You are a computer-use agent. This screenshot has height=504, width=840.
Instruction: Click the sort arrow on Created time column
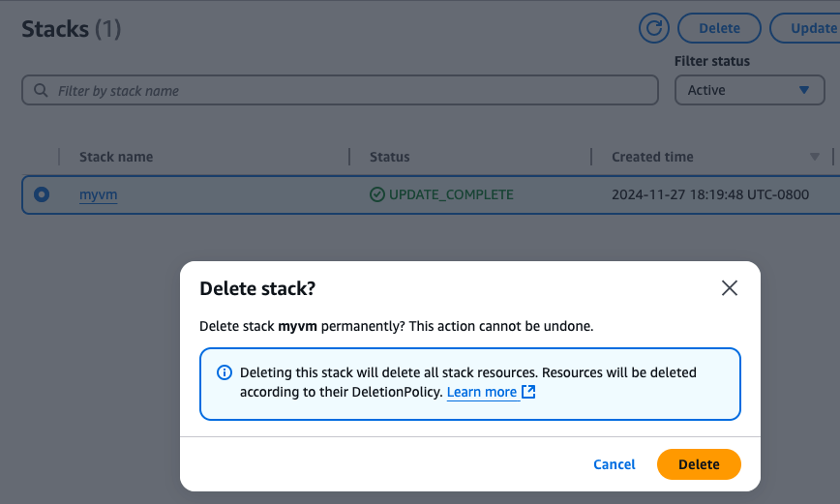[814, 157]
